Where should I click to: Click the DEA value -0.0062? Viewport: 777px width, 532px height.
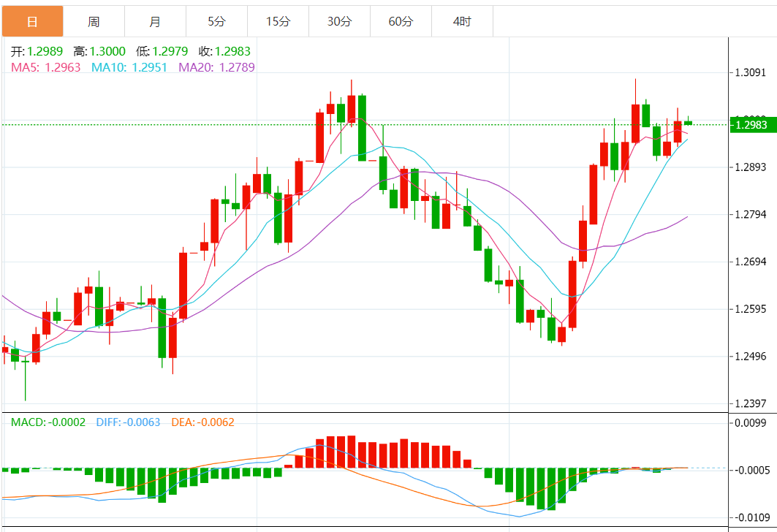click(216, 422)
